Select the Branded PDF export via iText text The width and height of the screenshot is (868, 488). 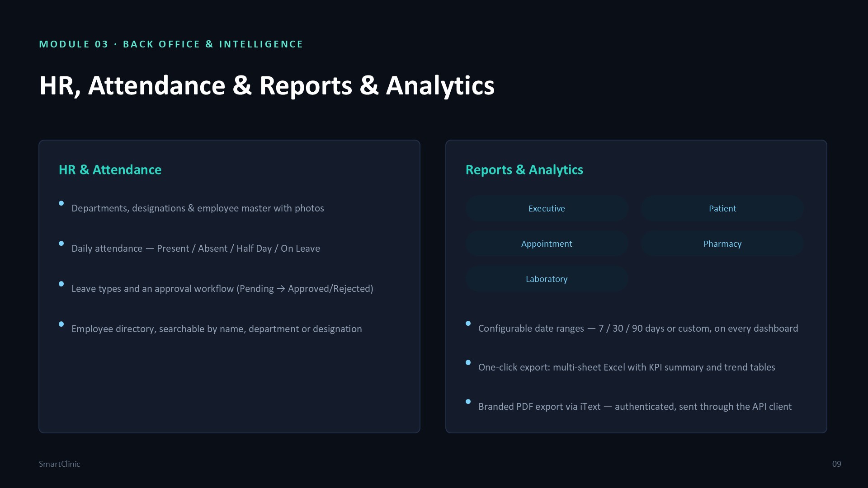(x=539, y=406)
